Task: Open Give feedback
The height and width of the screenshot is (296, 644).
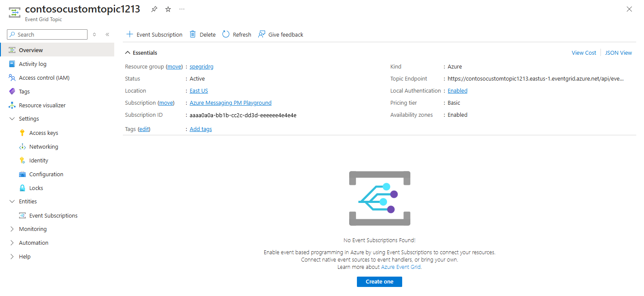Action: pyautogui.click(x=281, y=34)
